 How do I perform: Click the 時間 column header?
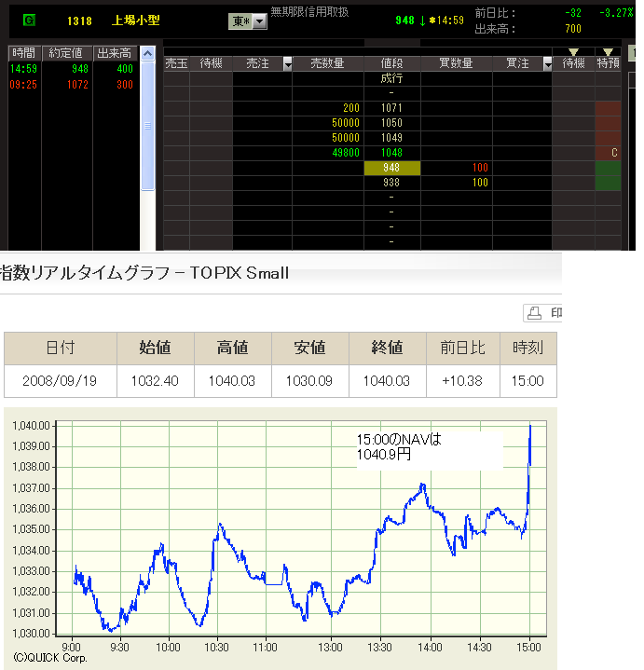[24, 53]
